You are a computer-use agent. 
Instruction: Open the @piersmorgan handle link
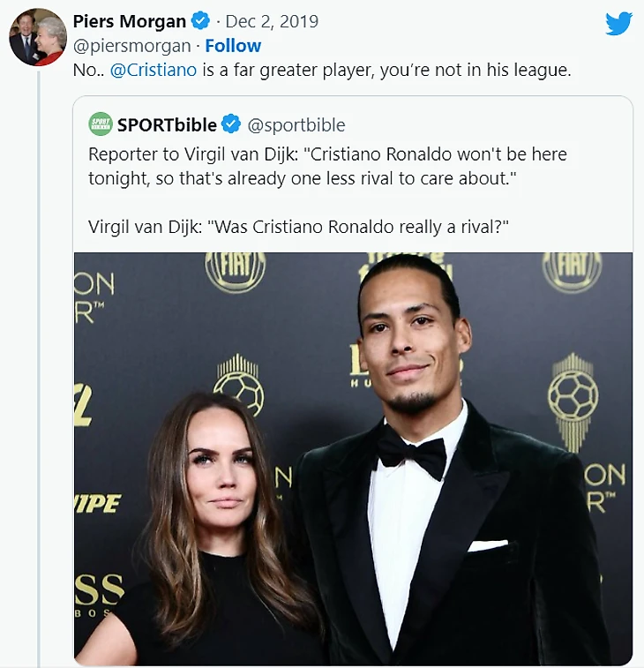click(132, 46)
